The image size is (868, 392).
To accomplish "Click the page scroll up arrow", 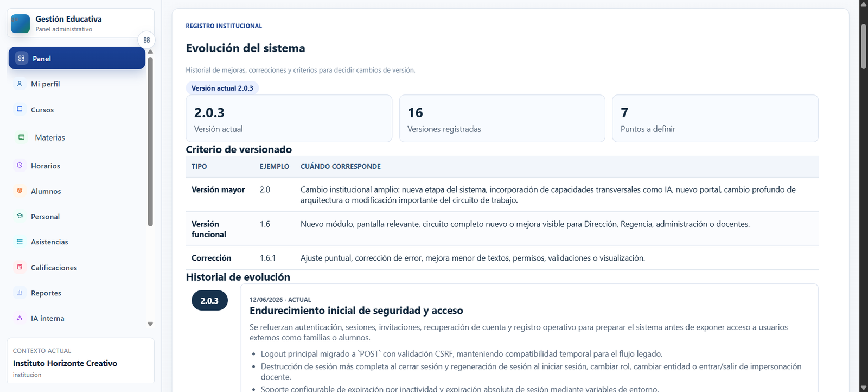I will [864, 4].
